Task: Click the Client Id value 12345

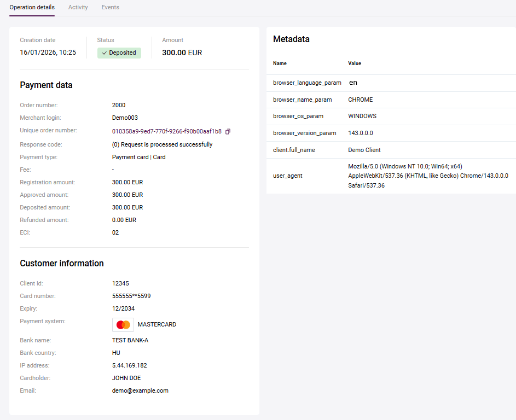Action: [120, 284]
